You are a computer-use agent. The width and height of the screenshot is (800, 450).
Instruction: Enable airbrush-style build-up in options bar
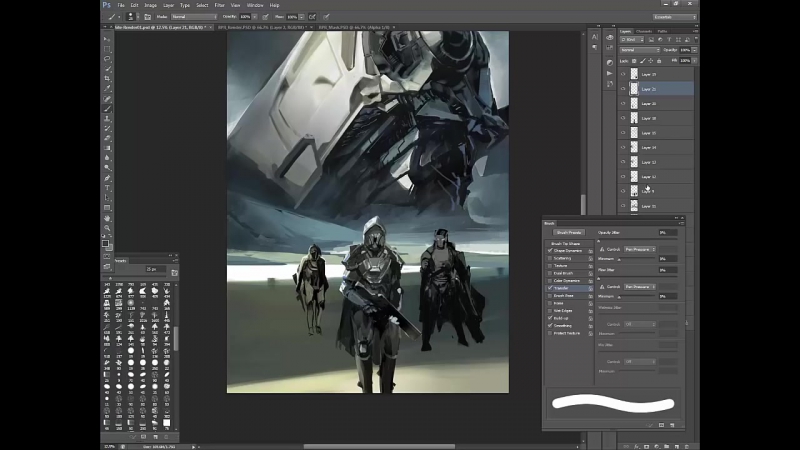point(312,17)
